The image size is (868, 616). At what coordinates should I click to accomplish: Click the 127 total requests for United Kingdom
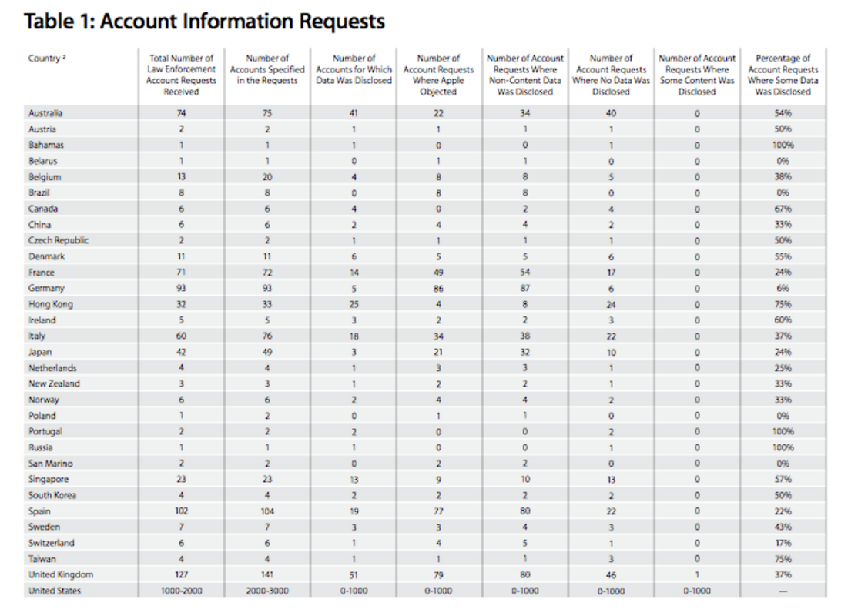181,574
